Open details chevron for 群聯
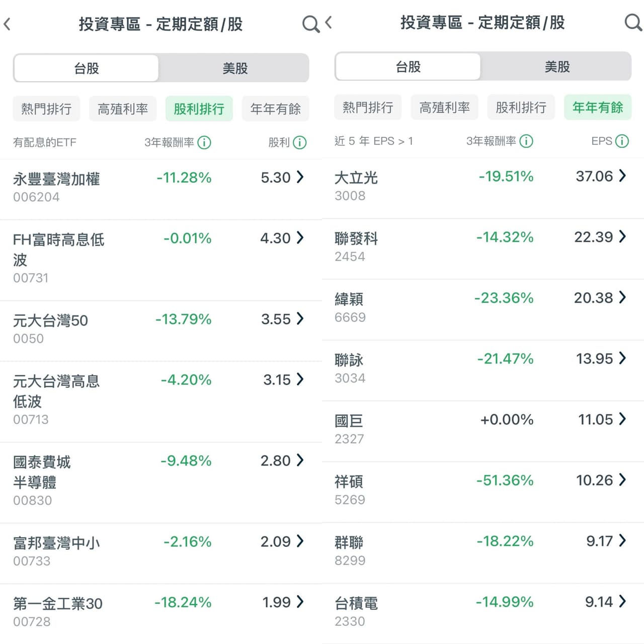644x644 pixels. click(x=622, y=541)
